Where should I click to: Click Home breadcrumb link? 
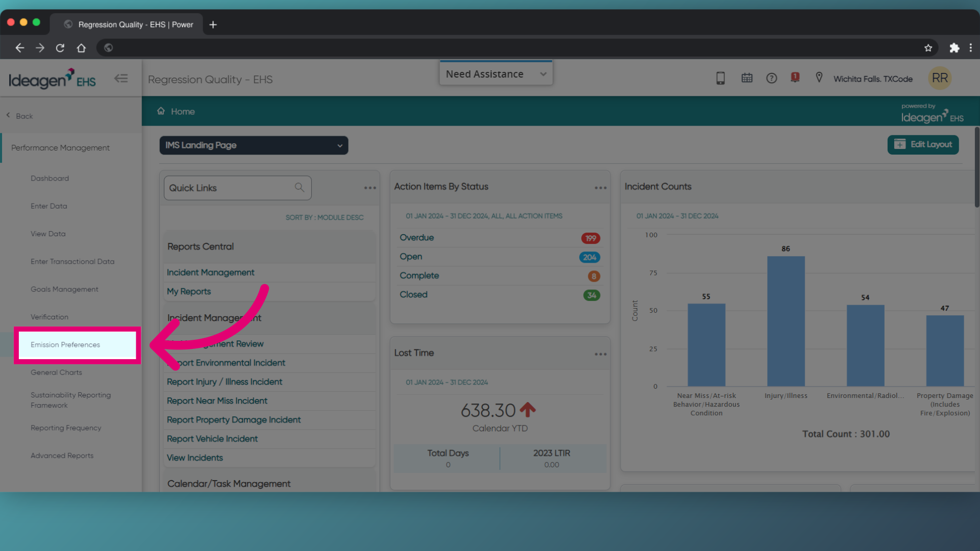[x=183, y=111]
